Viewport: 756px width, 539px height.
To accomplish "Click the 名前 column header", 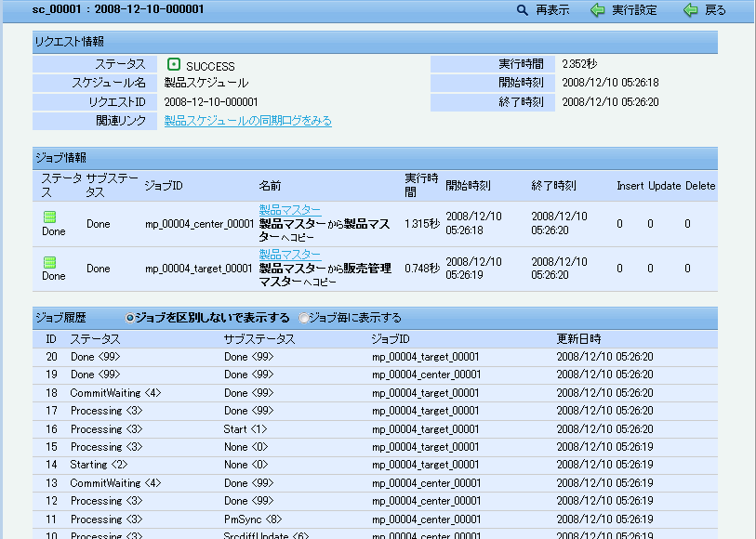I will (x=270, y=186).
